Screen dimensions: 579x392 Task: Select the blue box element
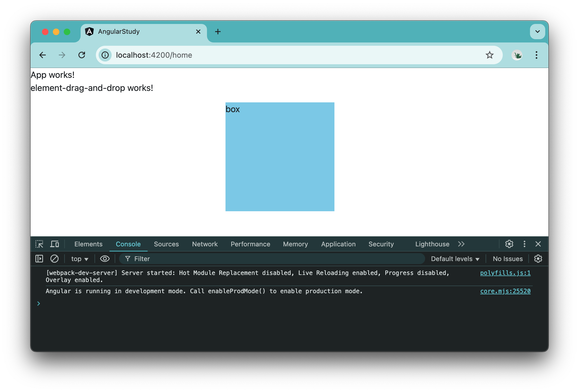280,157
